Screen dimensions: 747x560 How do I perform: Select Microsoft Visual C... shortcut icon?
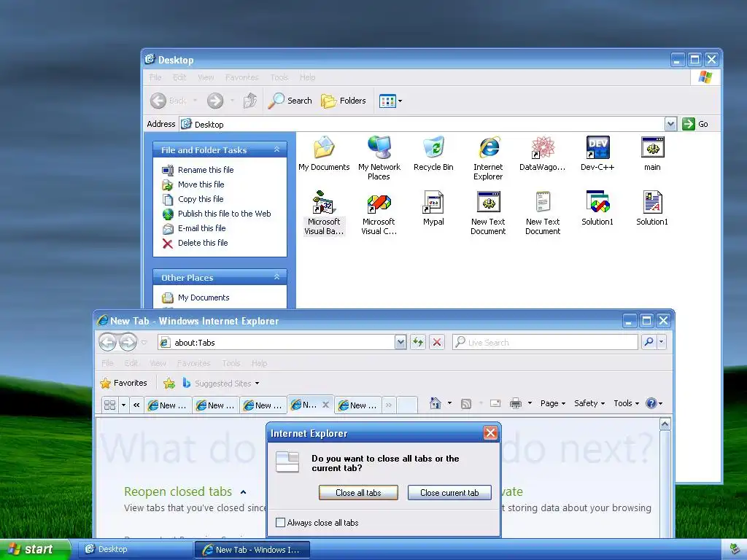tap(379, 212)
